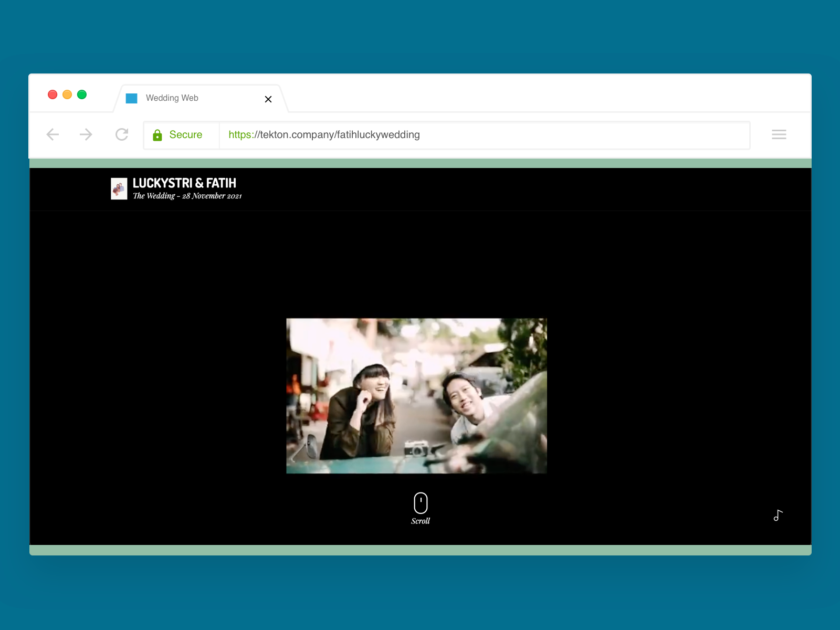Open the small couple logo thumbnail
Viewport: 840px width, 630px height.
[x=119, y=188]
